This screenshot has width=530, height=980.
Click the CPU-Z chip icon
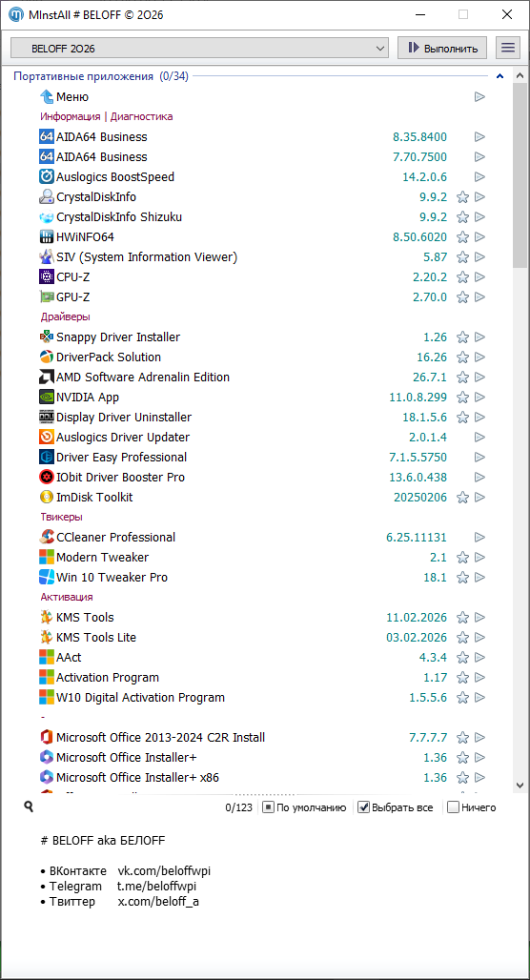pos(47,276)
